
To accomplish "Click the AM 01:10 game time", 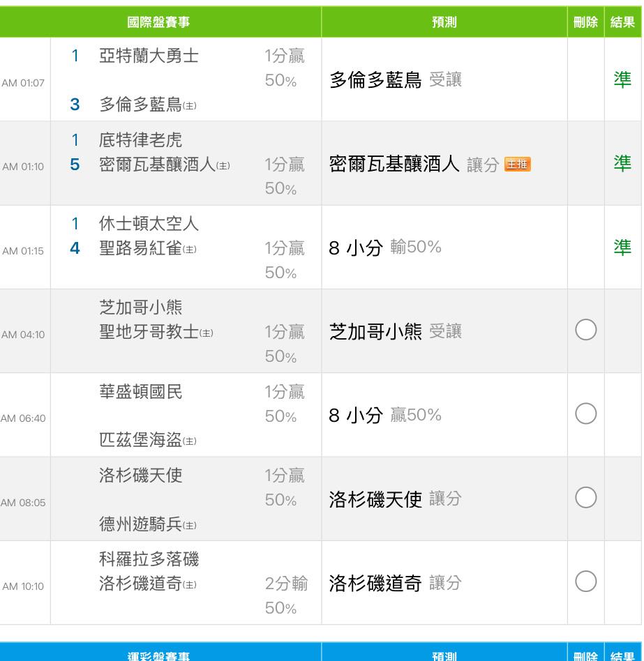I will pyautogui.click(x=23, y=167).
